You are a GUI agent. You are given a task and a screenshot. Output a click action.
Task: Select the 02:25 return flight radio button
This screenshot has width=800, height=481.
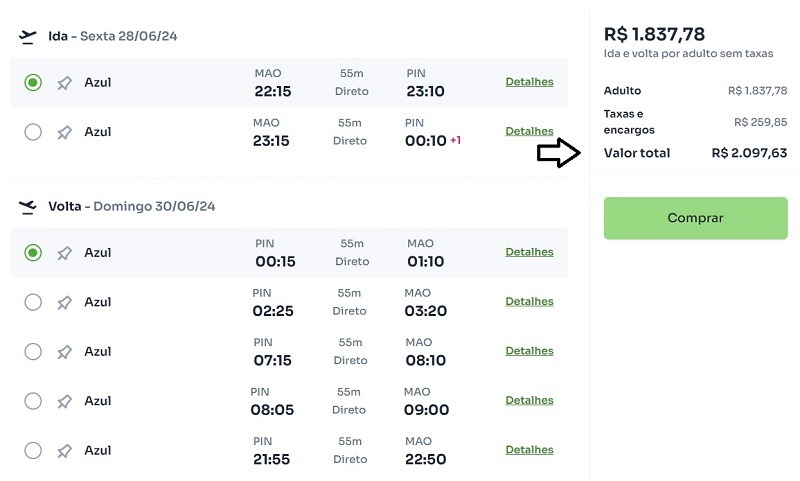click(x=33, y=302)
